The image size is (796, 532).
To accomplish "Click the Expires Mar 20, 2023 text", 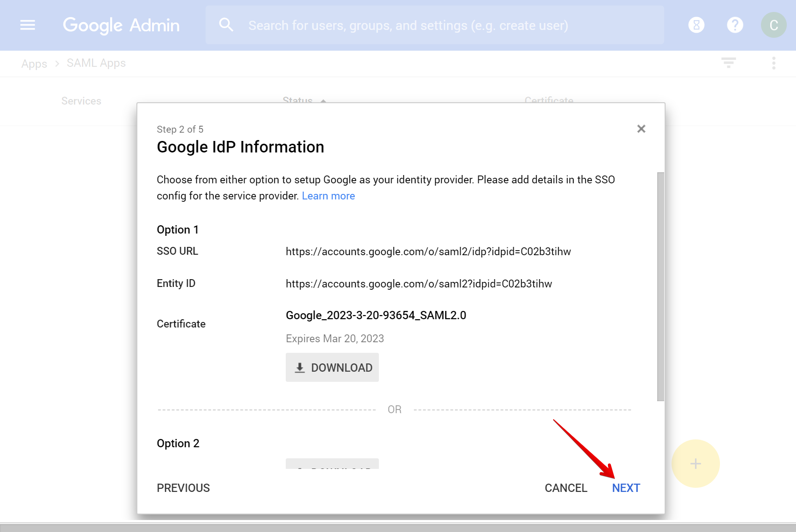I will [x=335, y=339].
